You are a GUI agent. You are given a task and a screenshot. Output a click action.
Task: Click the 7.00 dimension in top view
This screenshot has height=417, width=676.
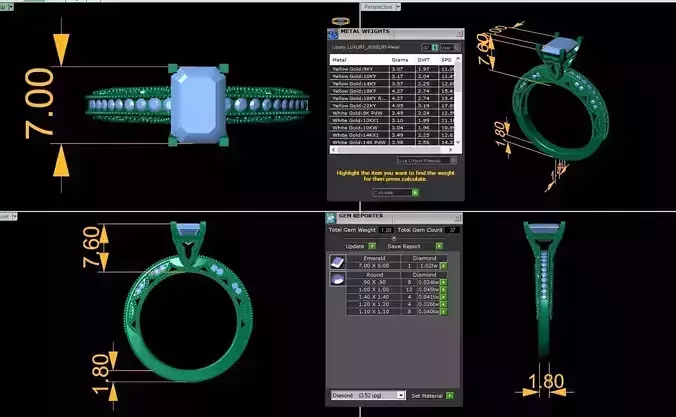[x=39, y=104]
